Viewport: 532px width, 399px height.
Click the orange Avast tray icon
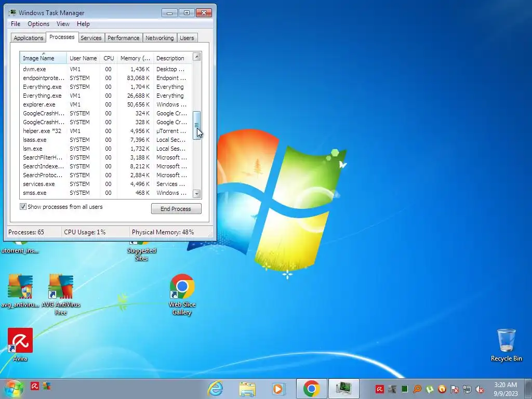pos(442,389)
